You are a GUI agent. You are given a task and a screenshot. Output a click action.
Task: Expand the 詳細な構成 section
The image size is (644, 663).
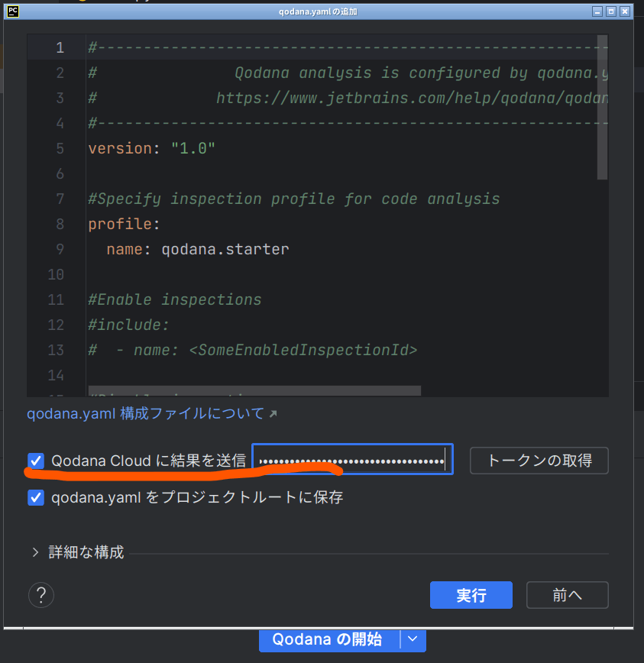35,552
